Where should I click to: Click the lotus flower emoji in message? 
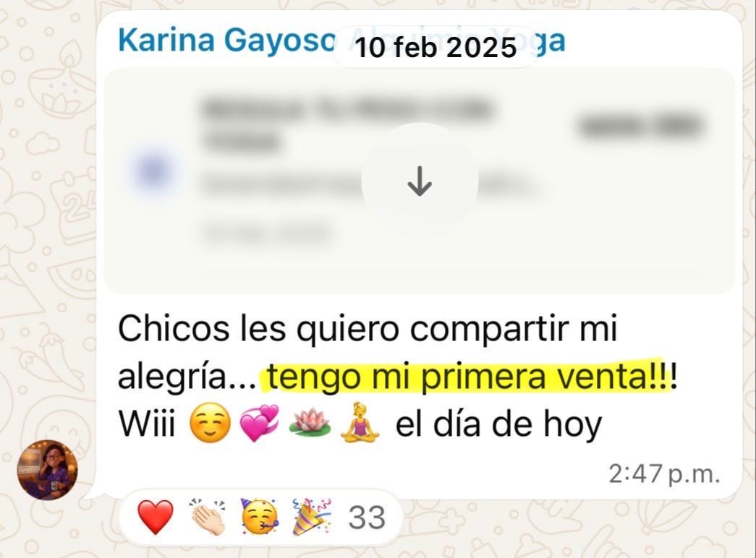pos(310,423)
